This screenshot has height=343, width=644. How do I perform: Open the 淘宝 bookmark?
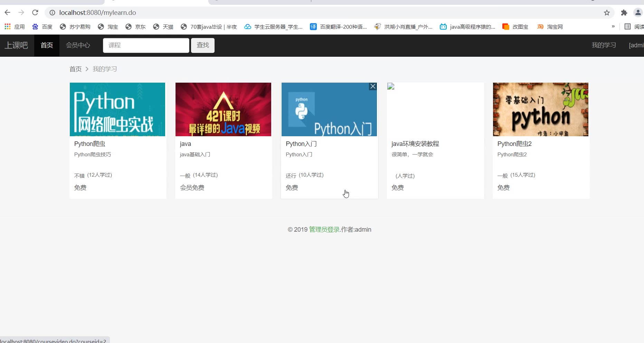(108, 27)
